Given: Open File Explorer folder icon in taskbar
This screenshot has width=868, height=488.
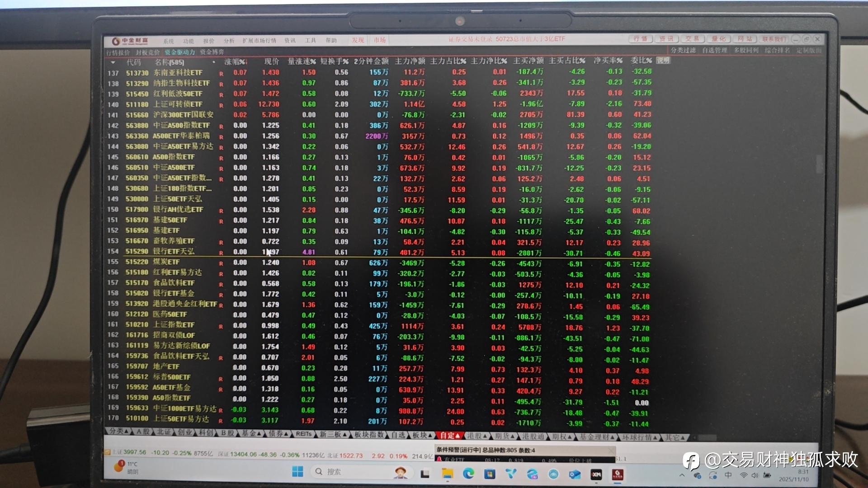Looking at the screenshot, I should (447, 473).
